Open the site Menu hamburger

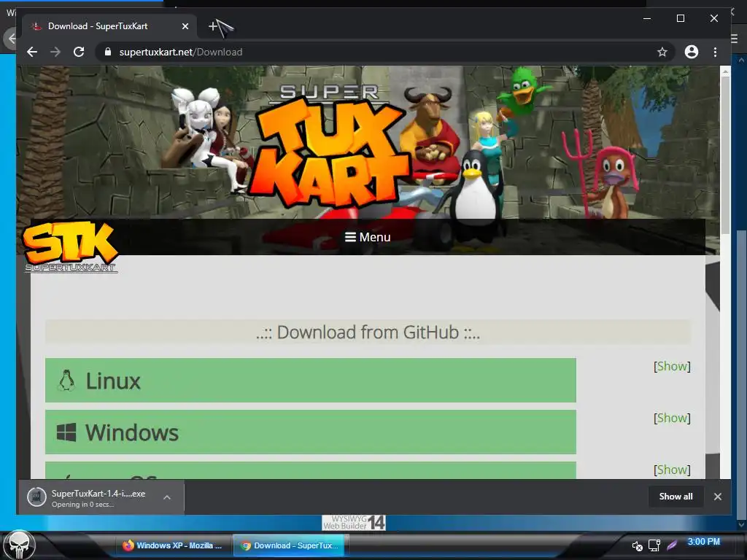click(368, 237)
